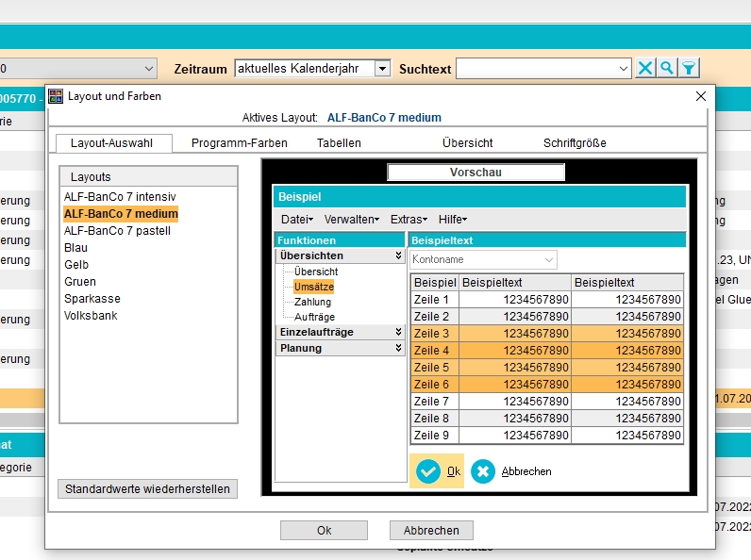Expand the Planung section chevron

point(398,348)
